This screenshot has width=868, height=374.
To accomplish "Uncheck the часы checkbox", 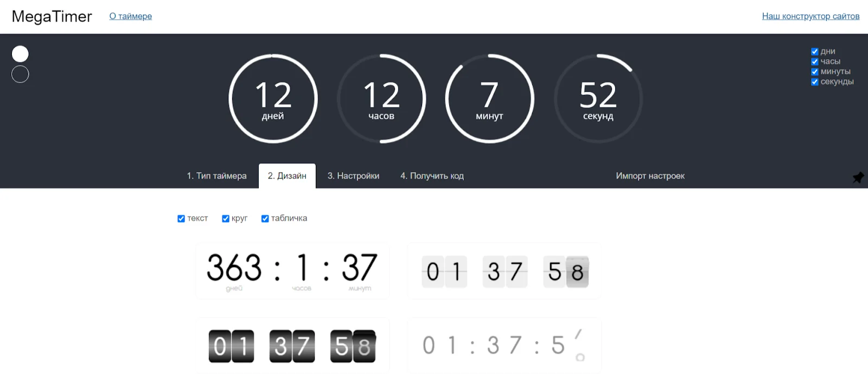I will pyautogui.click(x=814, y=61).
